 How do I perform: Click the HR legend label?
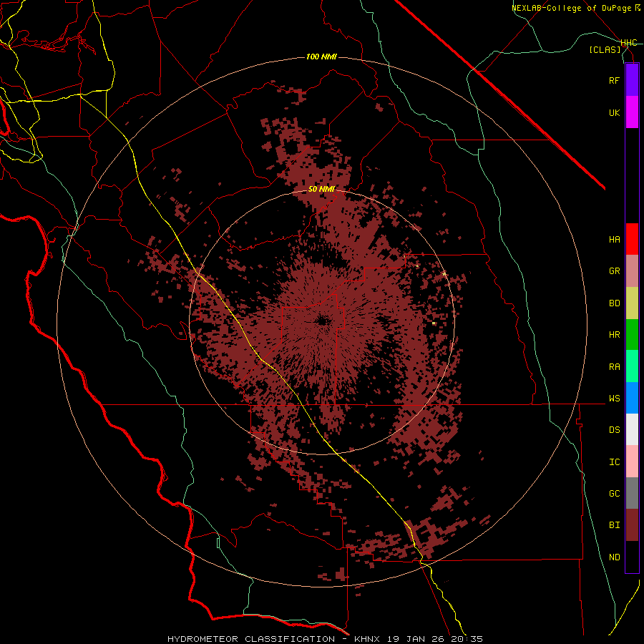(614, 335)
